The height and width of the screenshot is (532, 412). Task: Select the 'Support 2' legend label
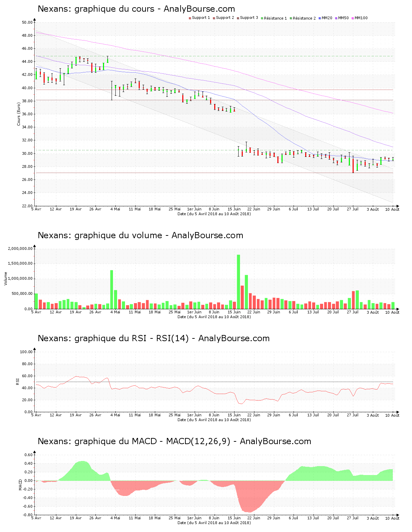(x=225, y=18)
